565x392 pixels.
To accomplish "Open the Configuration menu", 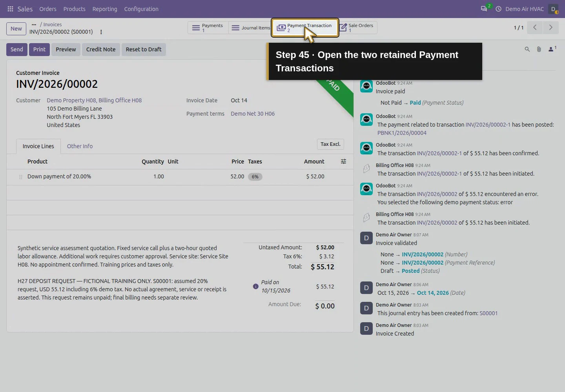I will coord(141,9).
